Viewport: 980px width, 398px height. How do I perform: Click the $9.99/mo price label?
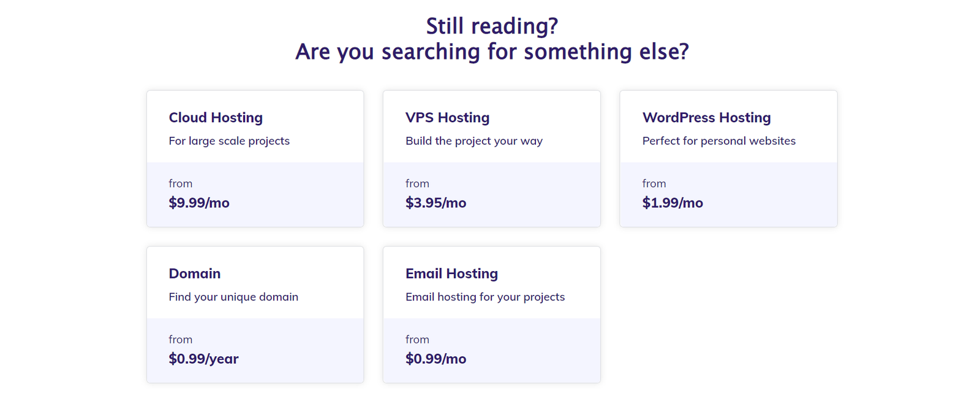(199, 203)
